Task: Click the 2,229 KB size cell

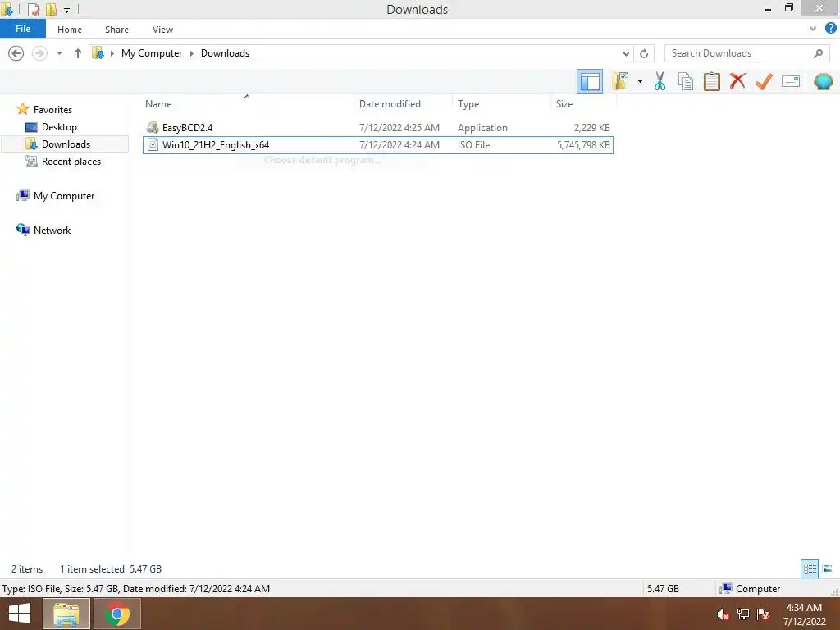Action: point(592,127)
